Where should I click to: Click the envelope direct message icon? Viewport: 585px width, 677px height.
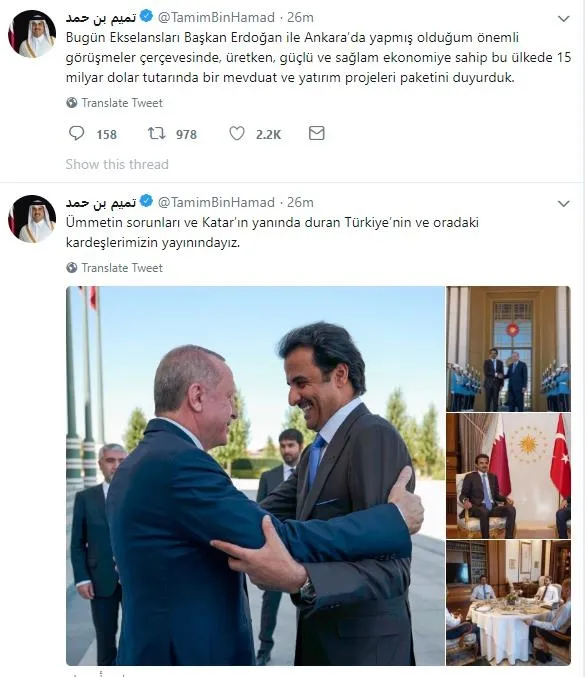coord(316,133)
